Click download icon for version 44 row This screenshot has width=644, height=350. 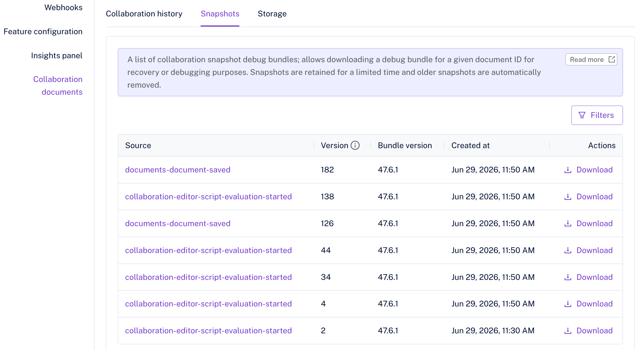(x=568, y=250)
